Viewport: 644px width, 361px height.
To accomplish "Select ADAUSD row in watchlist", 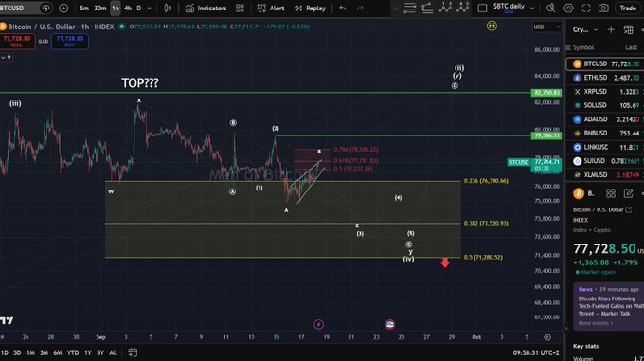I will pos(605,119).
